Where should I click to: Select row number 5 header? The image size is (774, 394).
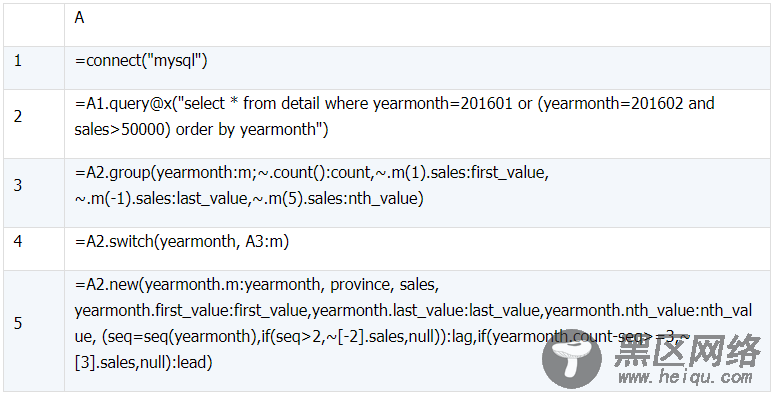34,330
